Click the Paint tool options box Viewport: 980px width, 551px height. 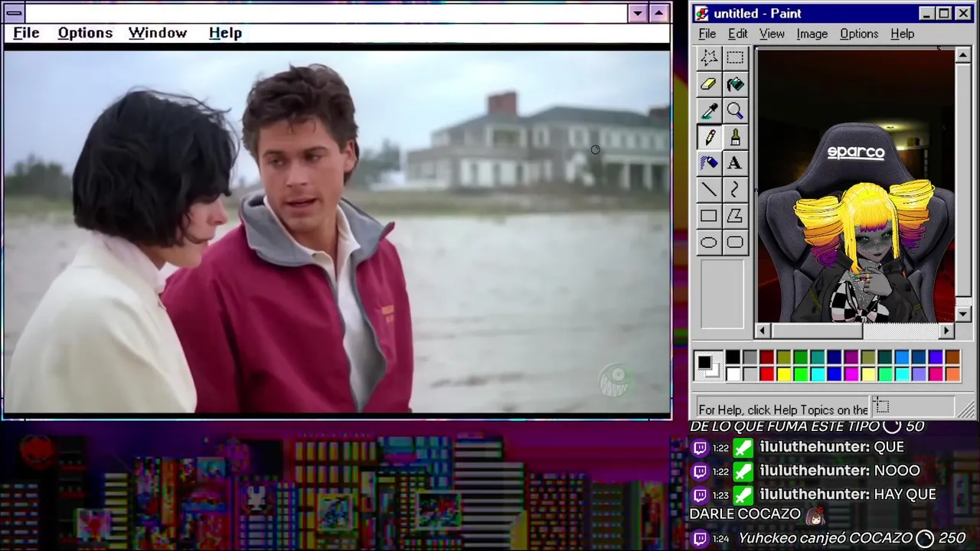point(722,295)
